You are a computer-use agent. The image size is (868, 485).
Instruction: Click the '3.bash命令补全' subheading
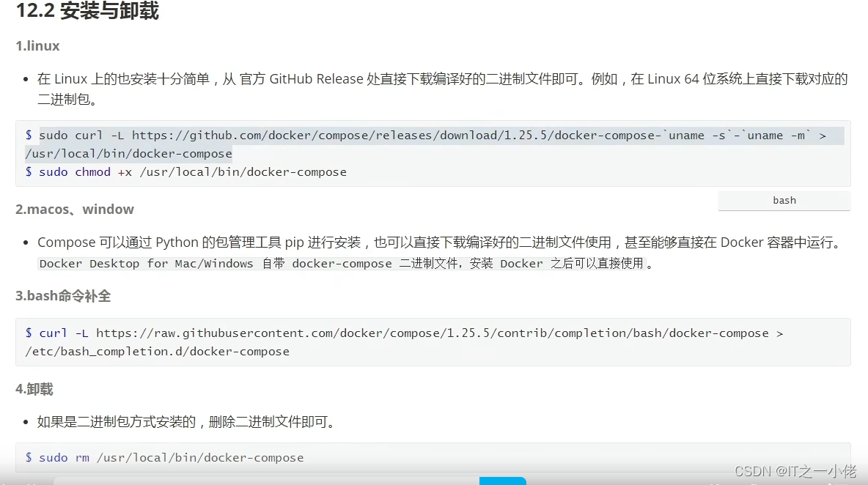63,297
